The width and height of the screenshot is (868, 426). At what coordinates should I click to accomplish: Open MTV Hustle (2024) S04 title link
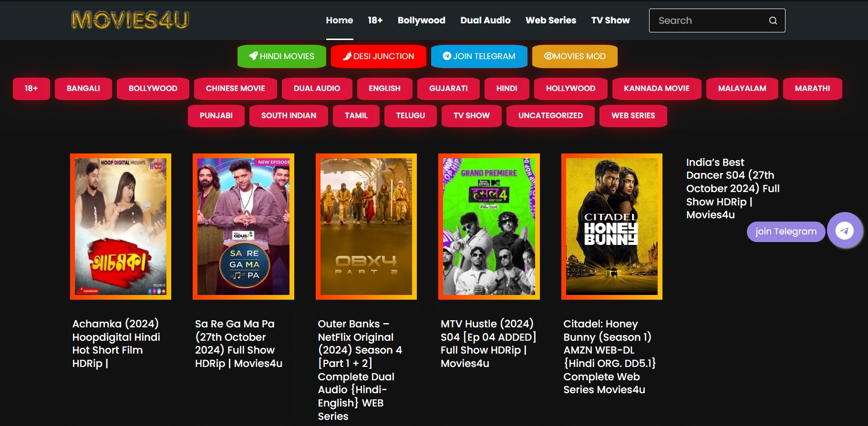[488, 344]
